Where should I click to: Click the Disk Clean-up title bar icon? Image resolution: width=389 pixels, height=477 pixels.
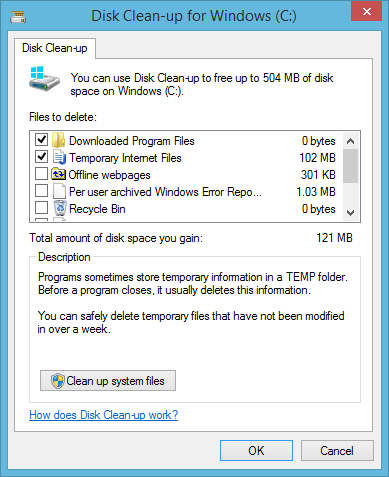(18, 17)
